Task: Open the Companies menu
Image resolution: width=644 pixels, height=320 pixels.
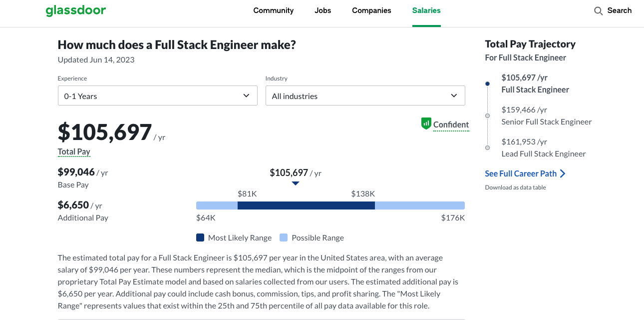Action: [371, 10]
